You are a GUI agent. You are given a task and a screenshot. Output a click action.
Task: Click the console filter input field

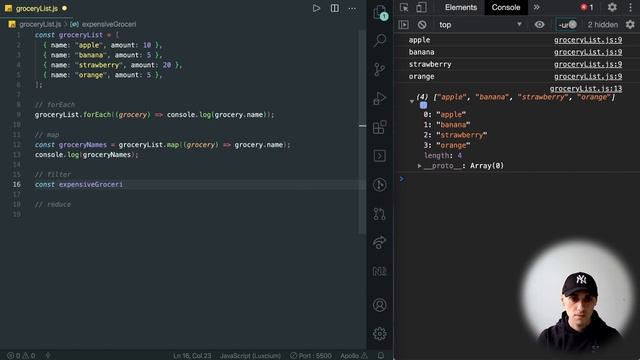click(567, 25)
